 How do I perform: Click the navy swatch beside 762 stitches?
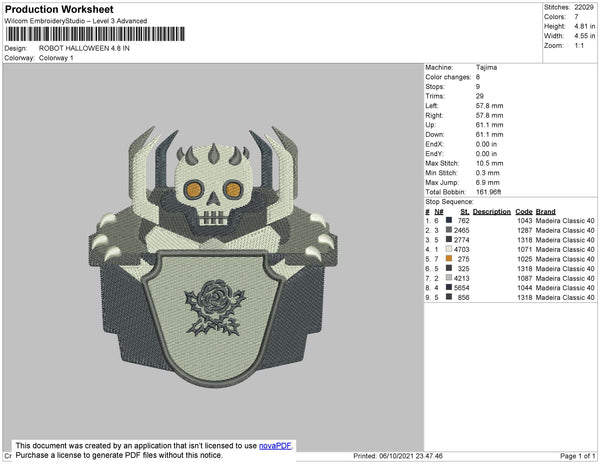click(448, 221)
